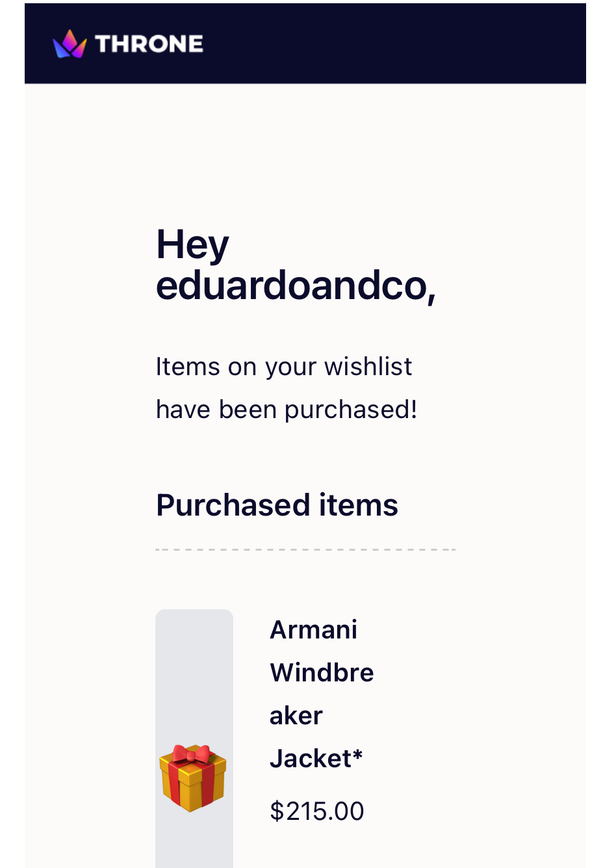This screenshot has width=616, height=868.
Task: Click the word "Hey" in the greeting
Action: (192, 244)
